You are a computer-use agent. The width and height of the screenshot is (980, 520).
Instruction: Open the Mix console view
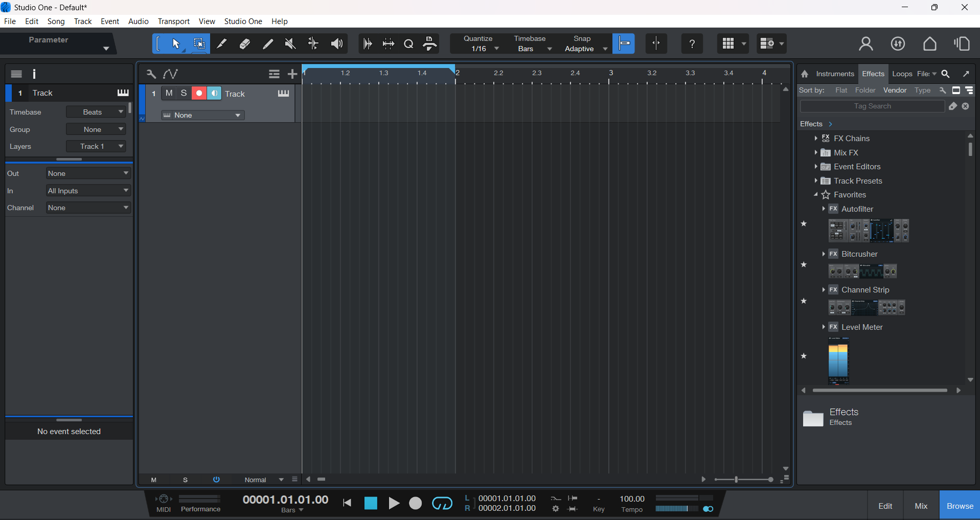(921, 506)
